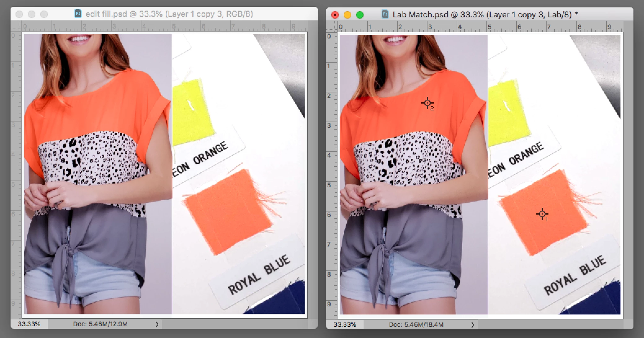Click the Lab Match.psd title bar text
The width and height of the screenshot is (644, 338).
482,15
